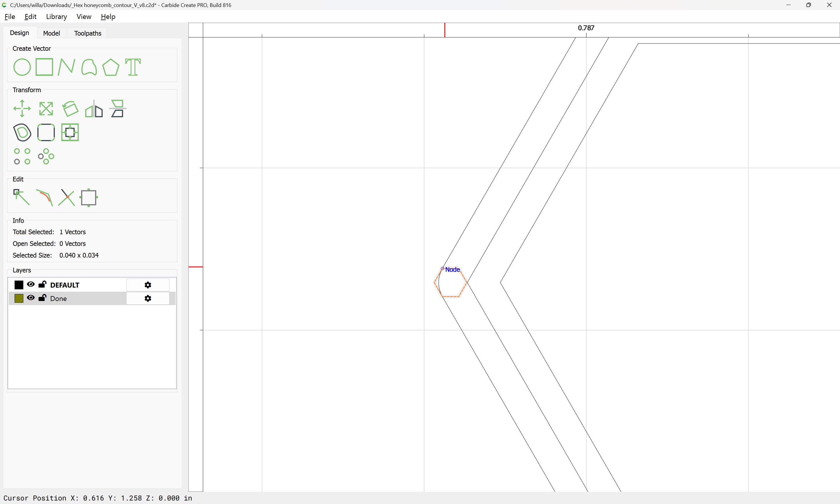840x504 pixels.
Task: Switch to the Design tab
Action: tap(19, 33)
